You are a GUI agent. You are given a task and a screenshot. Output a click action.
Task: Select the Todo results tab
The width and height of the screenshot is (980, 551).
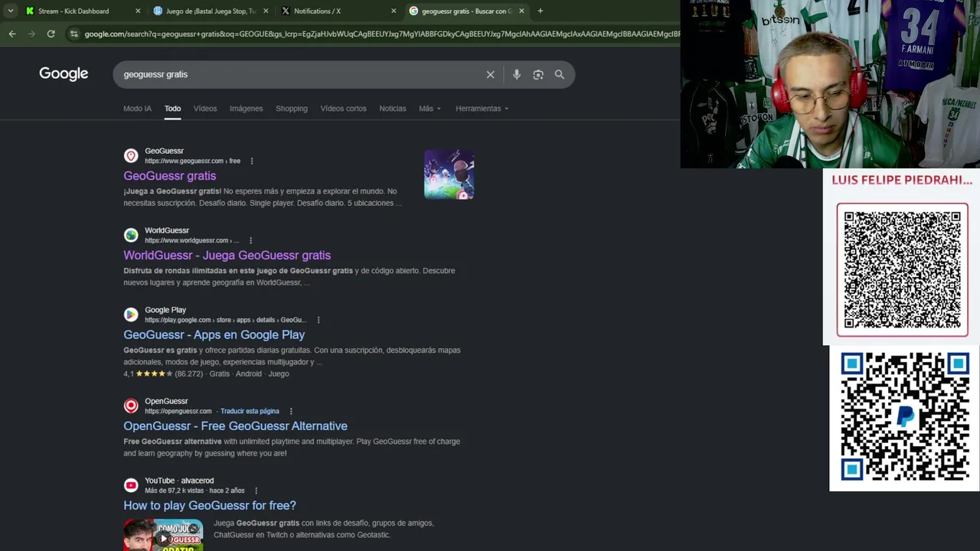tap(172, 109)
